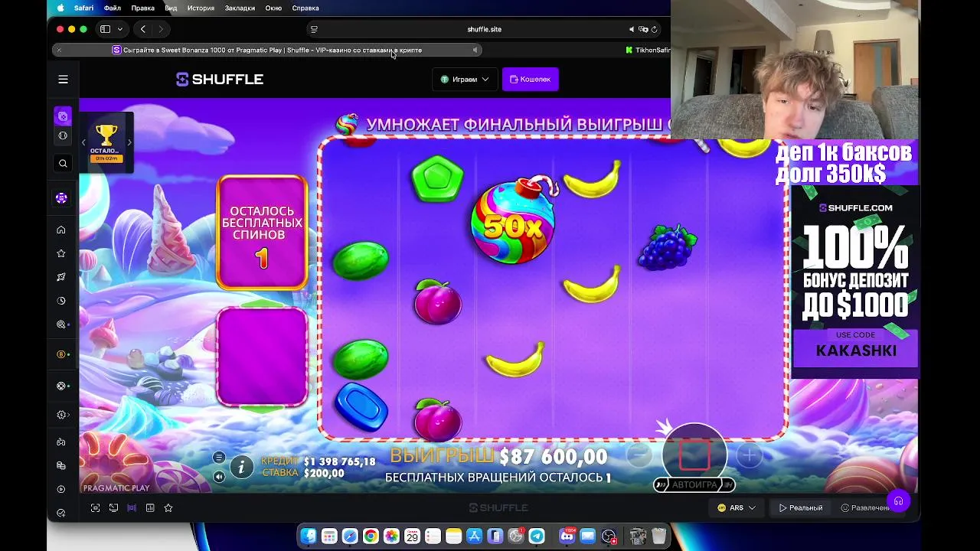Open the Вид menu
The height and width of the screenshot is (551, 980).
tap(171, 8)
